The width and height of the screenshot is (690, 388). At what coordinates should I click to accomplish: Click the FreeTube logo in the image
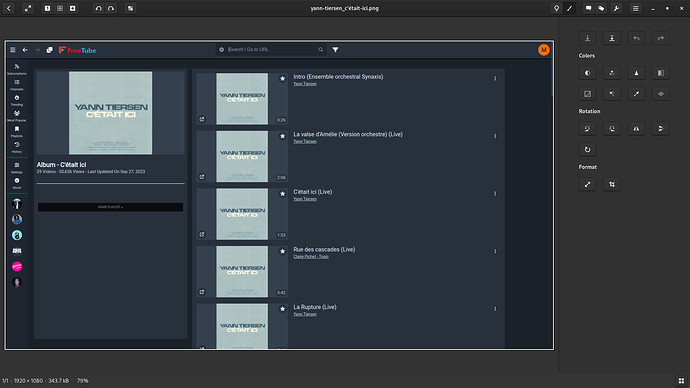pos(77,50)
